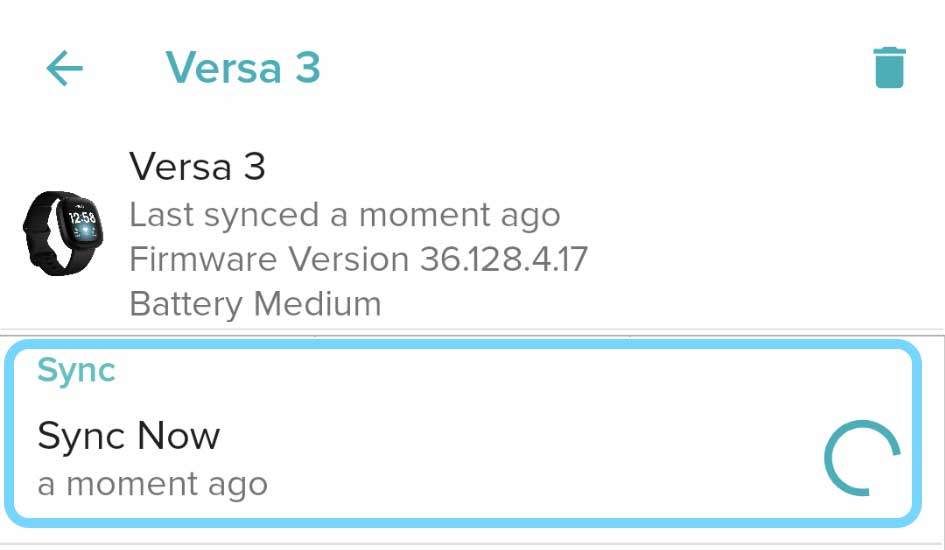Tap the 'Last synced a moment ago' line
This screenshot has width=945, height=550.
pyautogui.click(x=344, y=214)
